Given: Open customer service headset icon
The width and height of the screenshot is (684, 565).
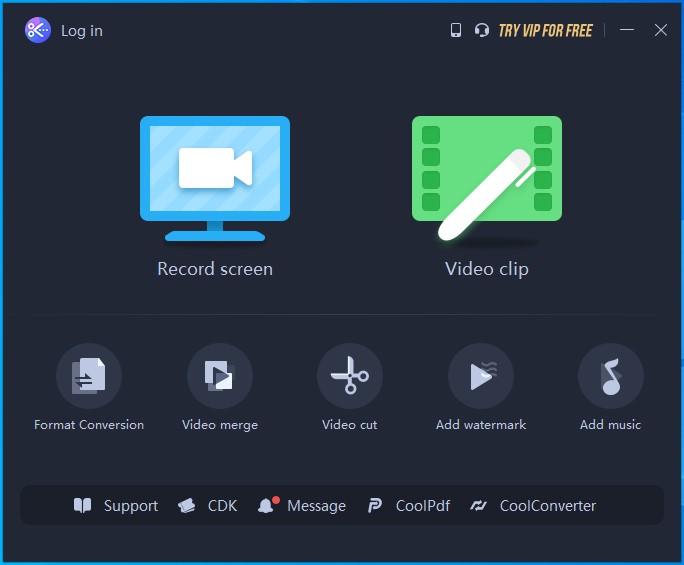Looking at the screenshot, I should click(x=482, y=30).
